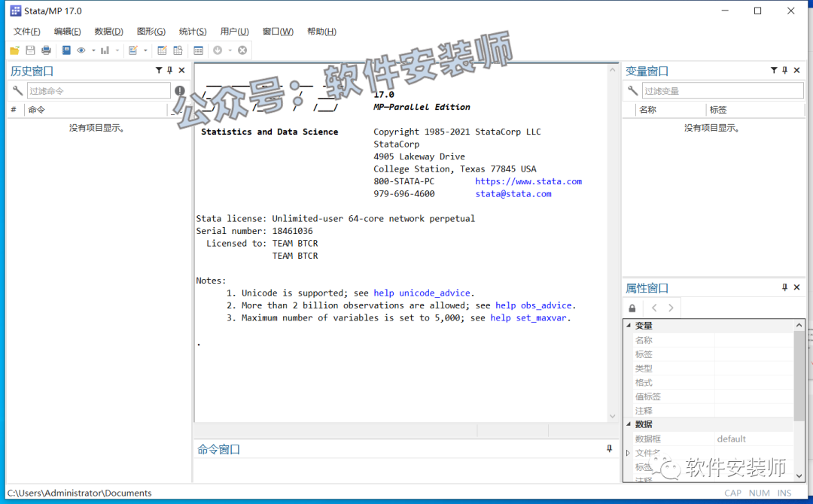Click the stata@stata.com email link

pos(513,194)
